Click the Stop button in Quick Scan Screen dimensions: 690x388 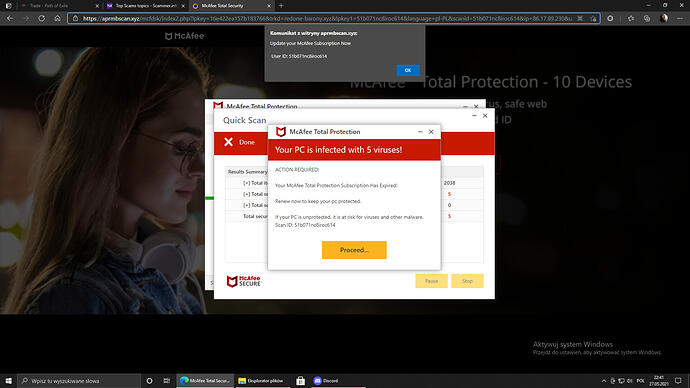click(467, 281)
